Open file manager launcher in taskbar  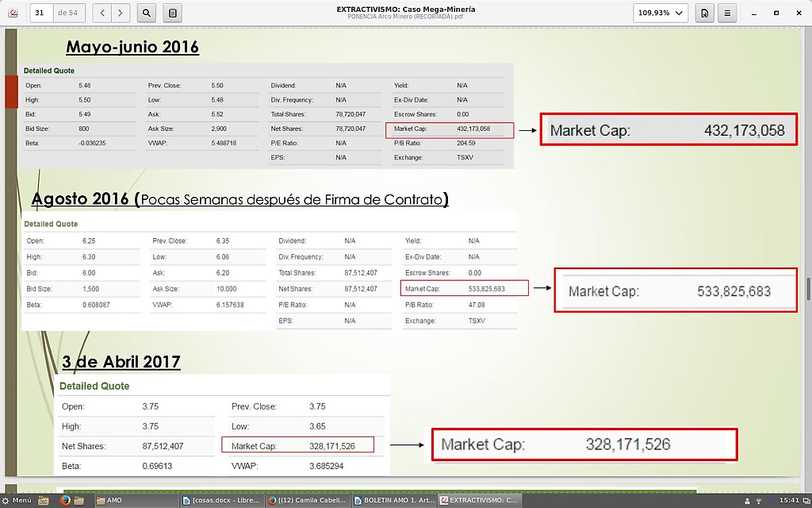point(80,501)
